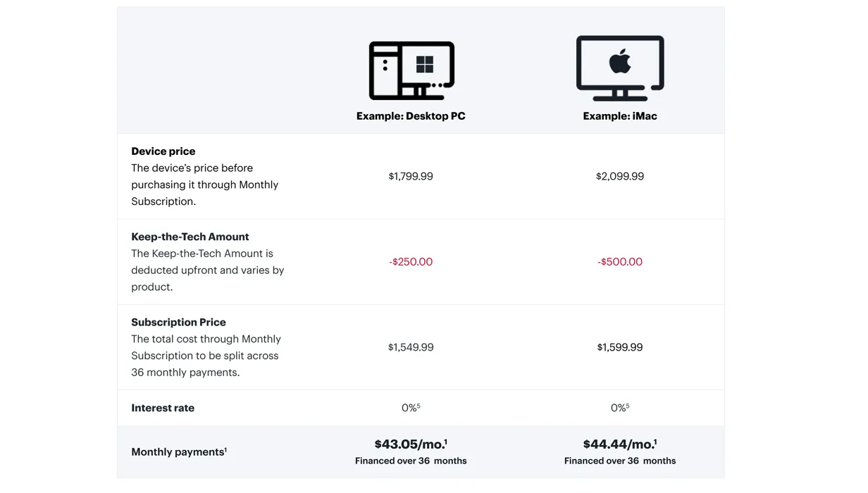This screenshot has height=493, width=868.
Task: Click the $1,599.99 subscription price
Action: pos(620,347)
